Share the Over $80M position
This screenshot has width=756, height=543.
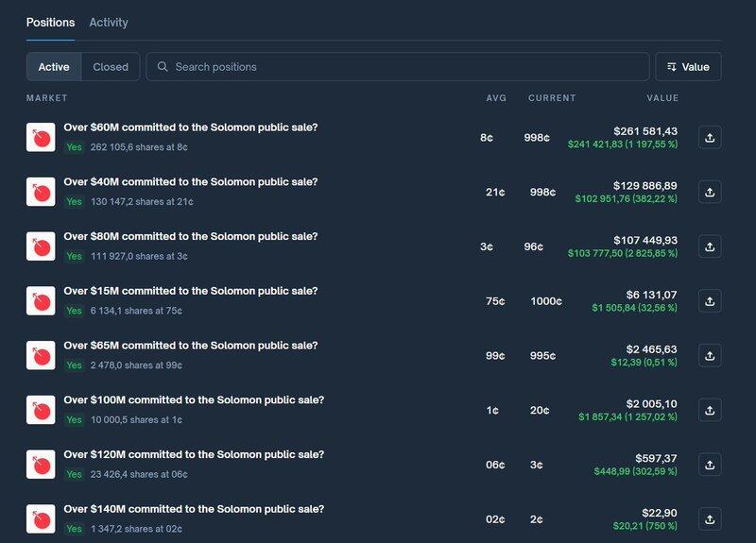point(710,246)
